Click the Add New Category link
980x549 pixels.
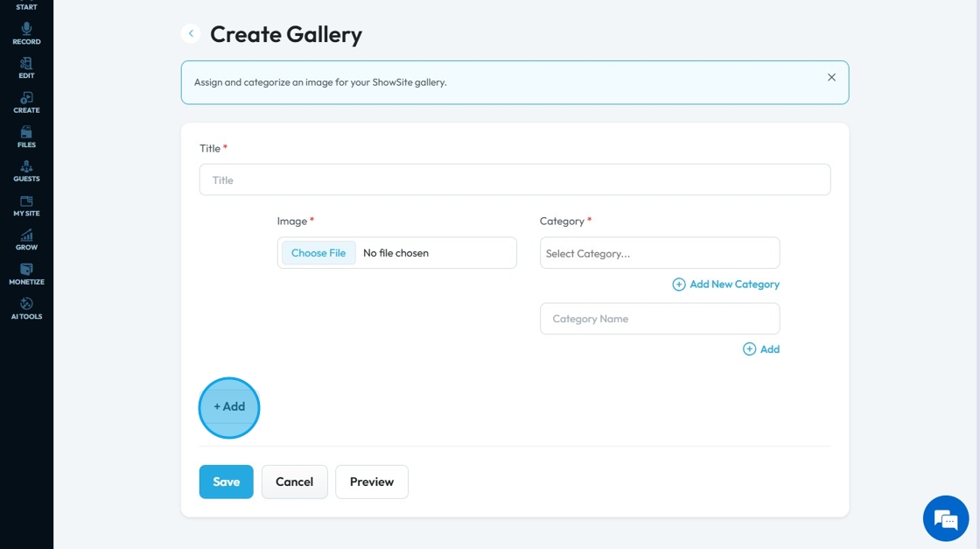coord(725,285)
